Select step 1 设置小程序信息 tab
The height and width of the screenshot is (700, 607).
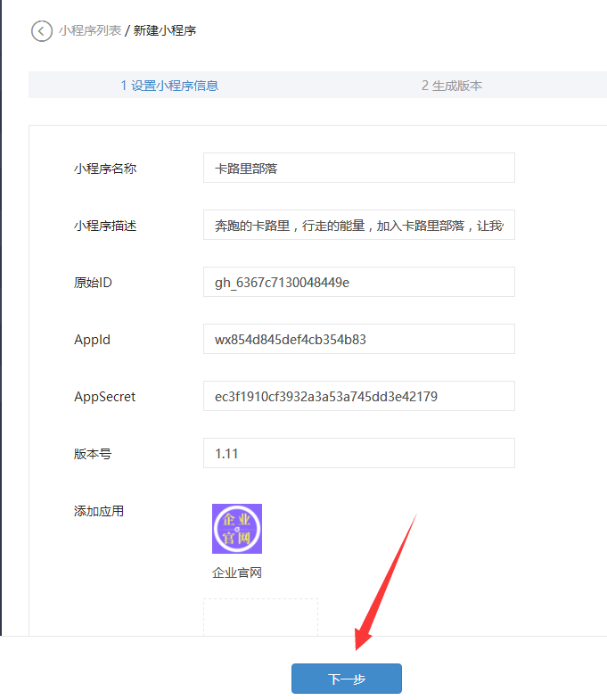coord(169,86)
